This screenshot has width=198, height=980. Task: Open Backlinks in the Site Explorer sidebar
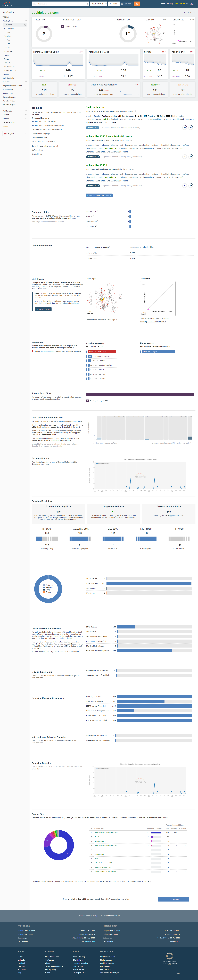[x=8, y=36]
